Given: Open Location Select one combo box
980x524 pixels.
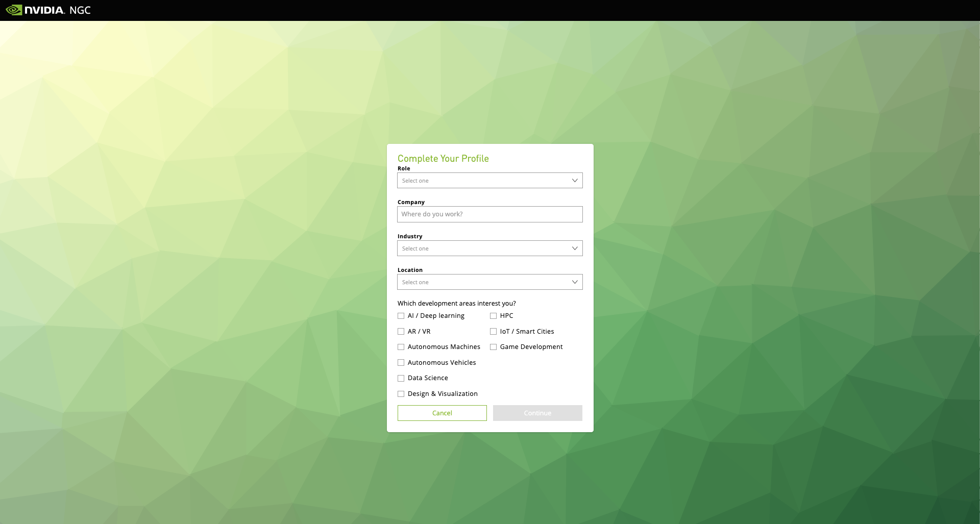Looking at the screenshot, I should point(490,282).
